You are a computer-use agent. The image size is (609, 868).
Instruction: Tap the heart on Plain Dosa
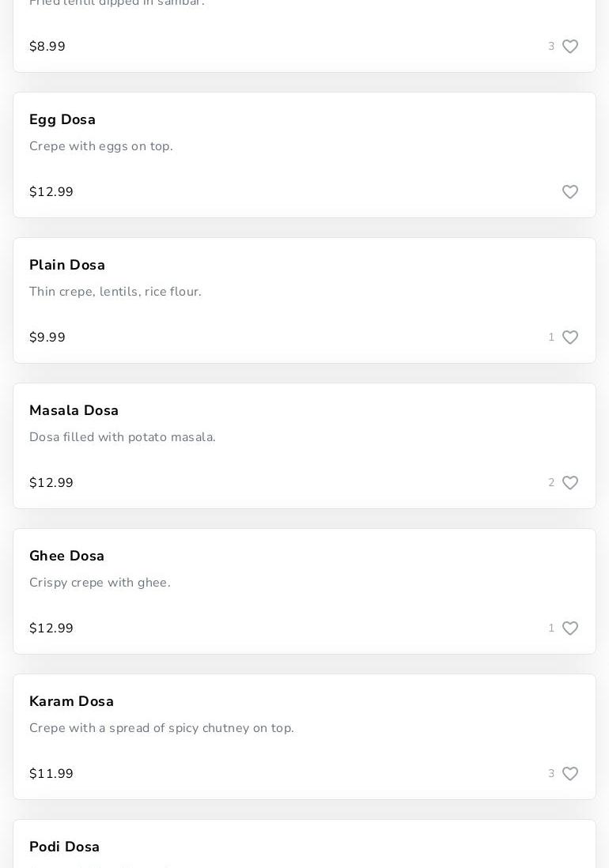click(570, 338)
